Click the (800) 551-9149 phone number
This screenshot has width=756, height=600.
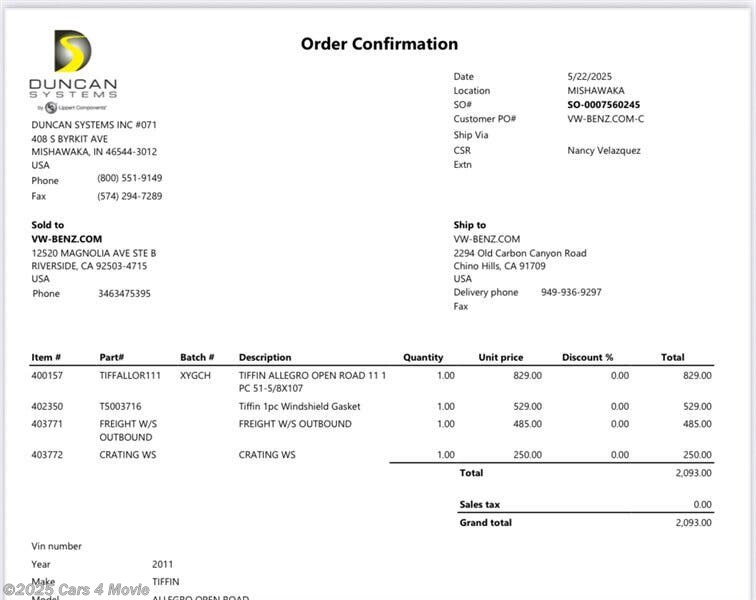(129, 178)
